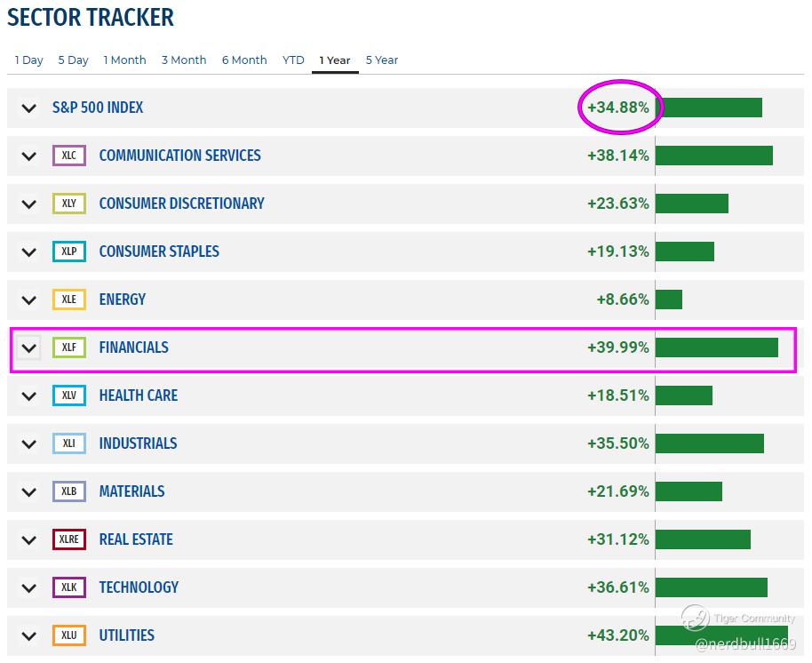This screenshot has width=812, height=663.
Task: Open the 6 Month tab
Action: click(x=244, y=60)
